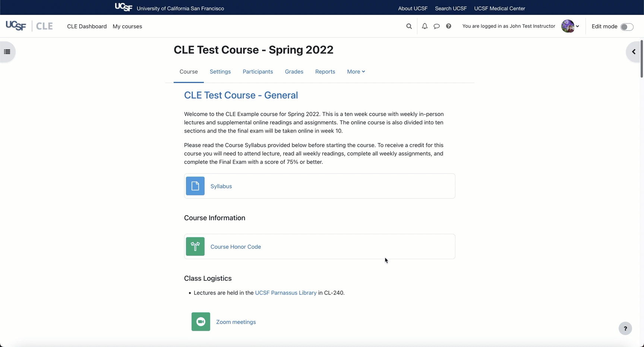644x347 pixels.
Task: Click the Zoom meetings camera icon
Action: pos(201,322)
